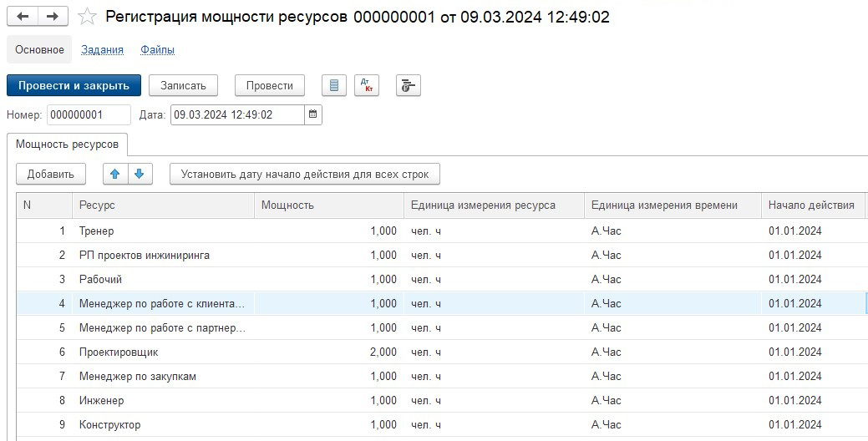Click the forward navigation arrow
868x441 pixels.
52,17
